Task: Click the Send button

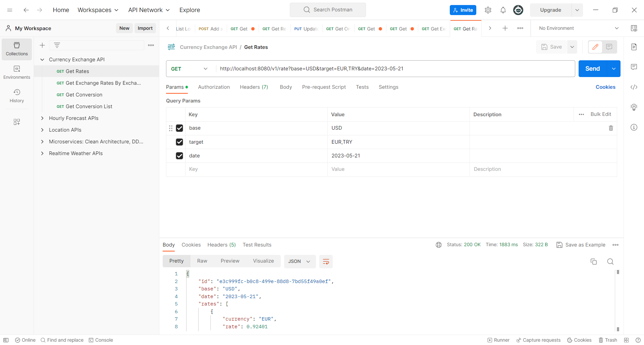Action: pyautogui.click(x=593, y=69)
